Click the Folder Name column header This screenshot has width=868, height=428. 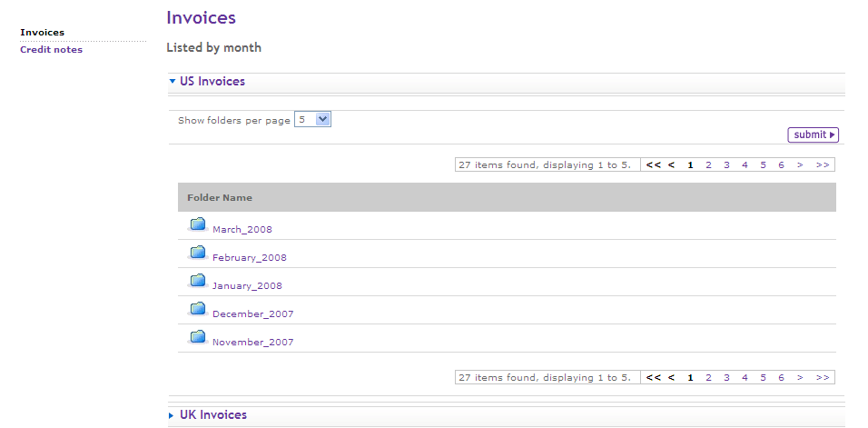click(220, 197)
